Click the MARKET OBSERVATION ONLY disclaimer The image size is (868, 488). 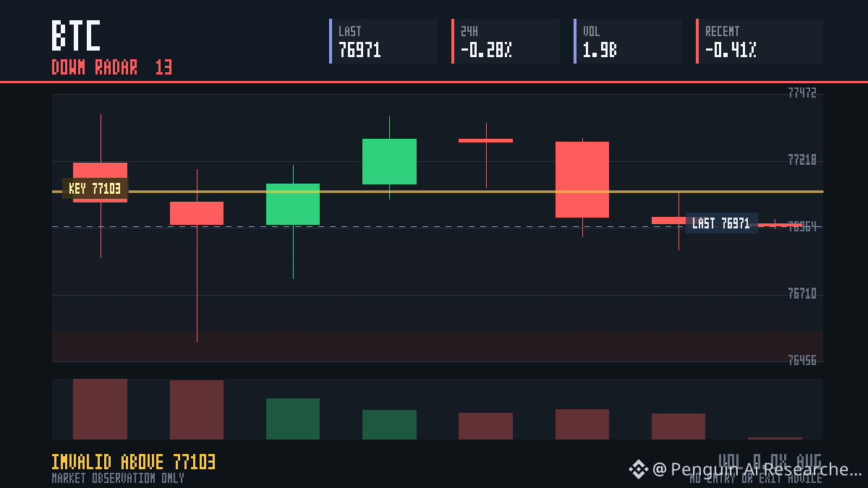click(118, 478)
